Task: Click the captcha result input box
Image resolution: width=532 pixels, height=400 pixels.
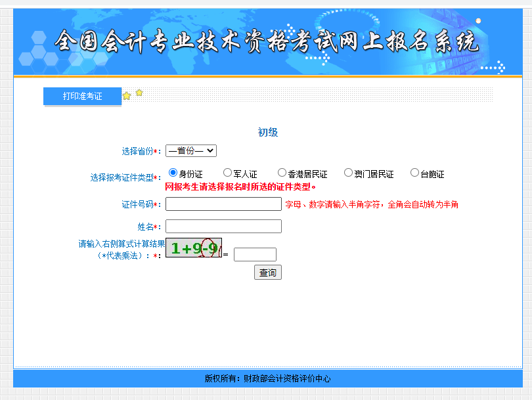Action: pos(255,254)
